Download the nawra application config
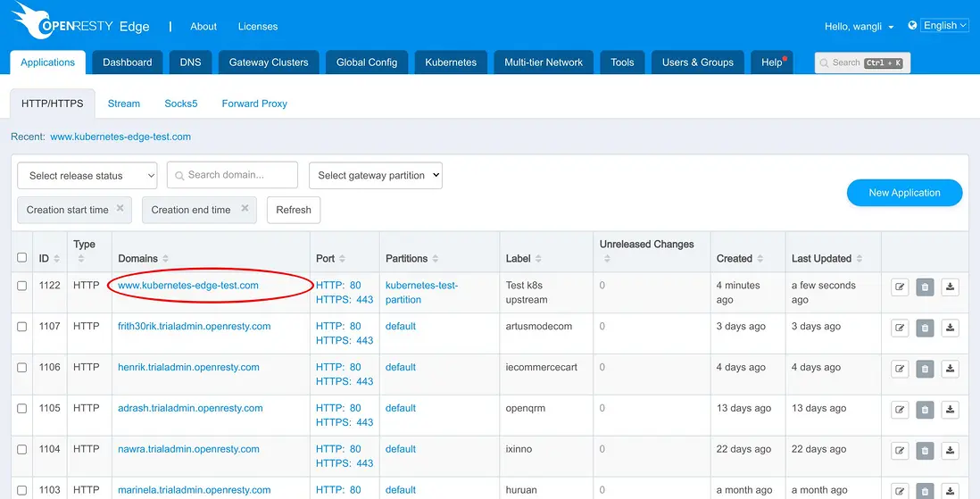The width and height of the screenshot is (980, 499). point(950,451)
